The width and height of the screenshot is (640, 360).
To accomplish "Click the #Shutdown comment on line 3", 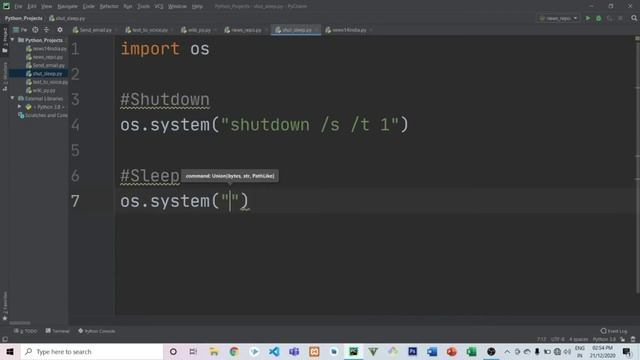I will coord(165,100).
